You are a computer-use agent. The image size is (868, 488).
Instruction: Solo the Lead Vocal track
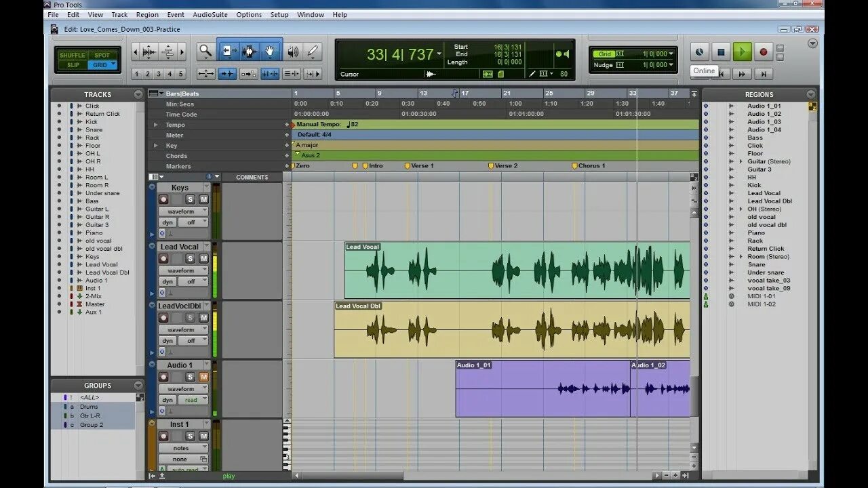[190, 258]
